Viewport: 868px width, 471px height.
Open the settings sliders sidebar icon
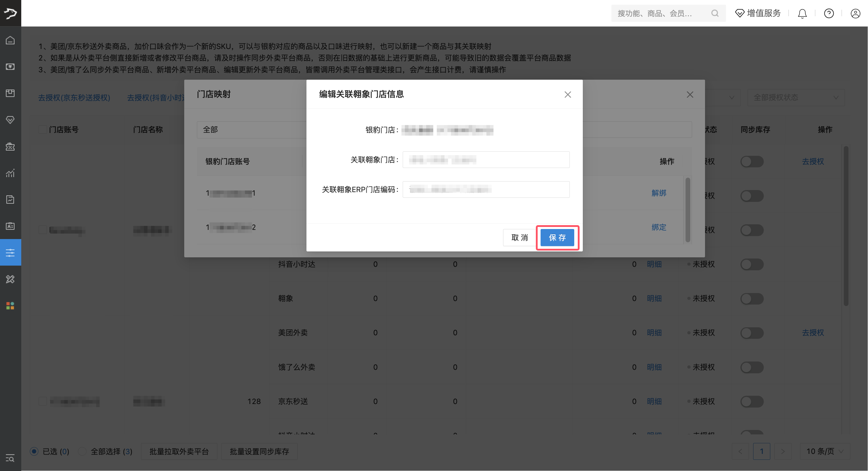(x=10, y=252)
